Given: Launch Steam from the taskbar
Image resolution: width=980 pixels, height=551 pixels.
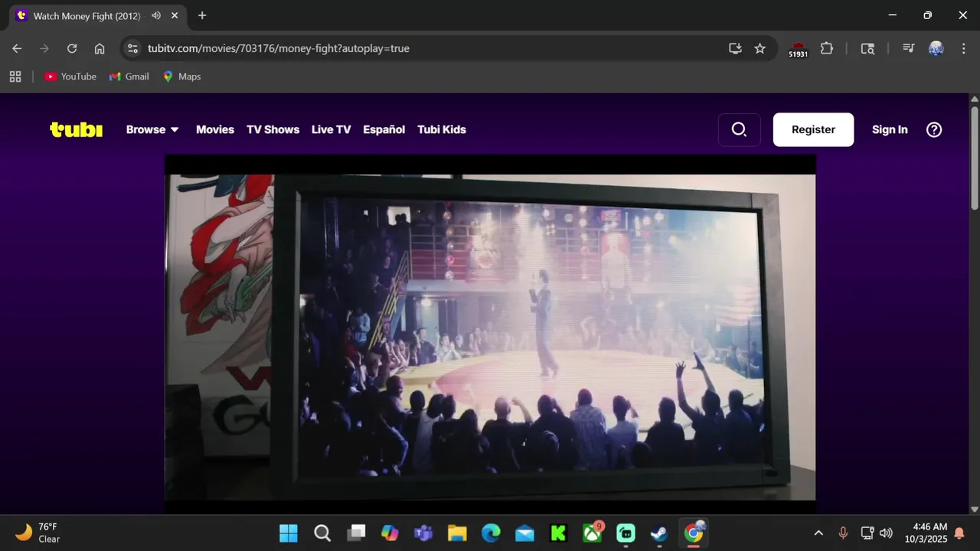Looking at the screenshot, I should pos(659,533).
